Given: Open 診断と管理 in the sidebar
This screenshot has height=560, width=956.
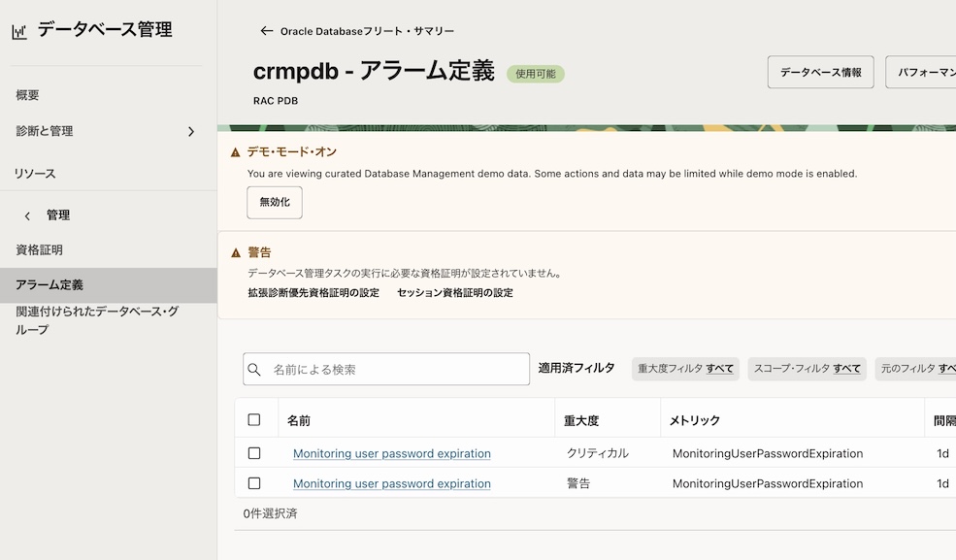Looking at the screenshot, I should (x=45, y=131).
